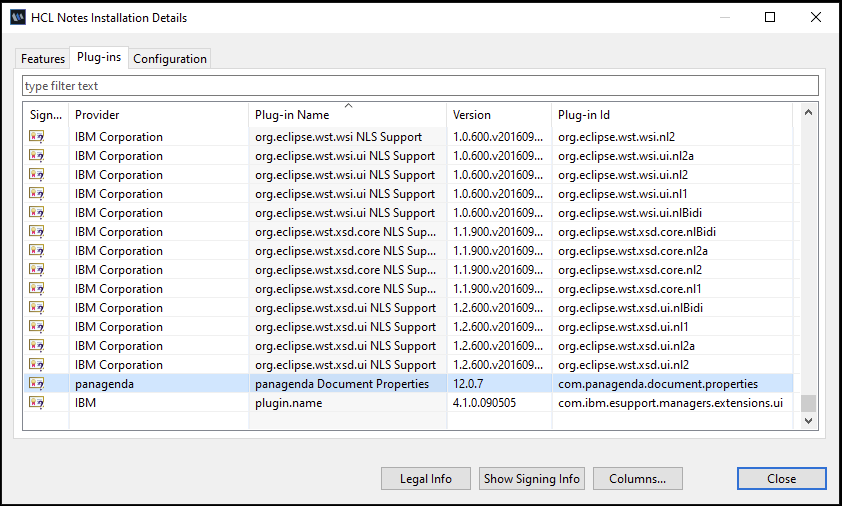Click com.panagenda.document.properties plug-in id
Image resolution: width=842 pixels, height=506 pixels.
[x=658, y=384]
